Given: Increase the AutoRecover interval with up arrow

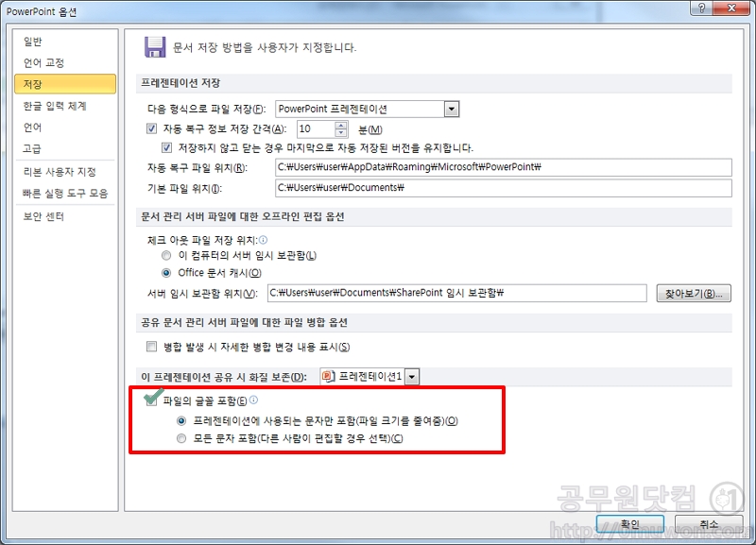Looking at the screenshot, I should click(x=341, y=126).
